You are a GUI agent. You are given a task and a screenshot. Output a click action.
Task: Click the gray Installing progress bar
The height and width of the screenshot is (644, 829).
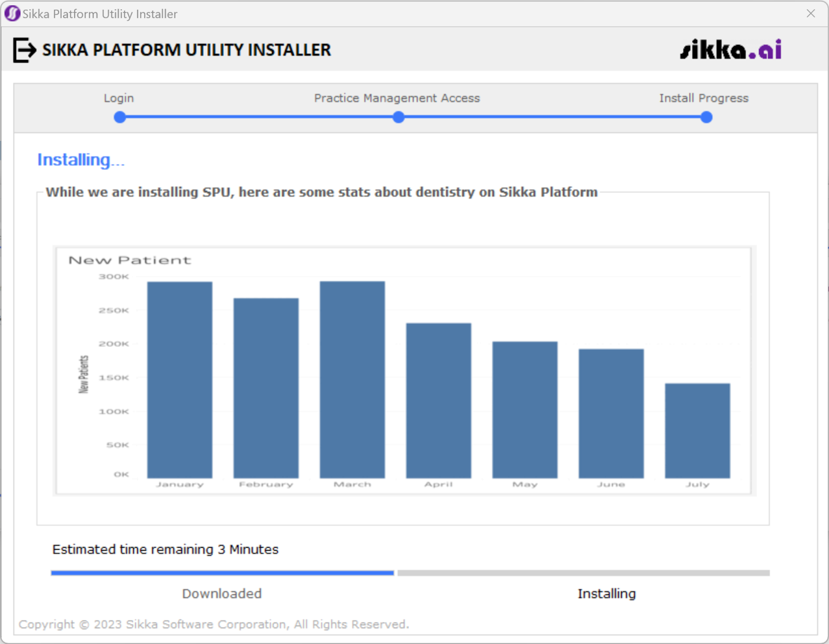pos(583,573)
